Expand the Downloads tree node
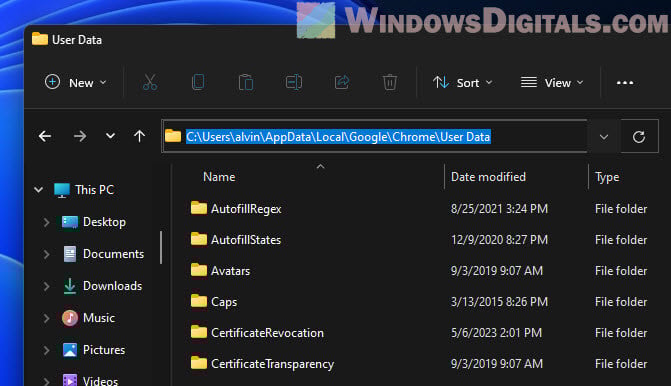 tap(46, 286)
